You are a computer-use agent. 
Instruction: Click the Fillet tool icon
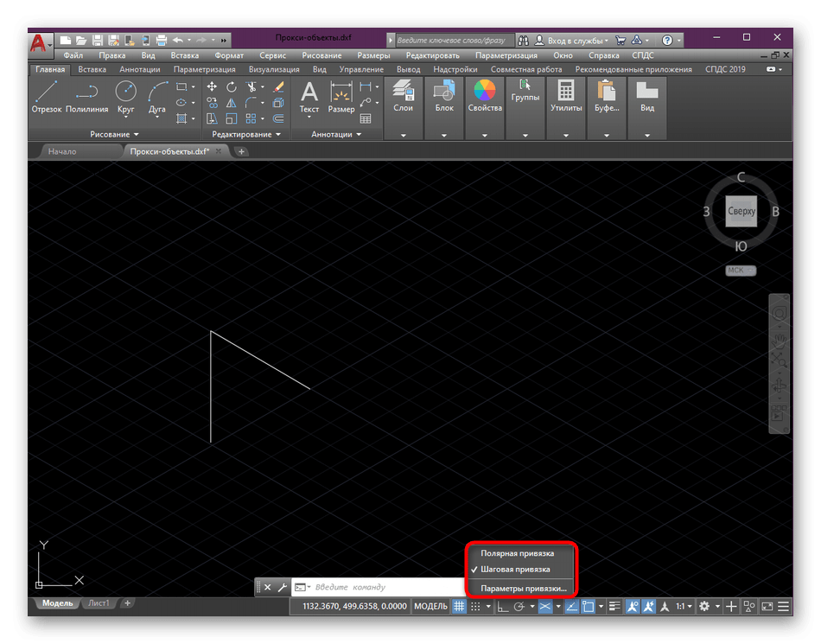click(x=251, y=103)
